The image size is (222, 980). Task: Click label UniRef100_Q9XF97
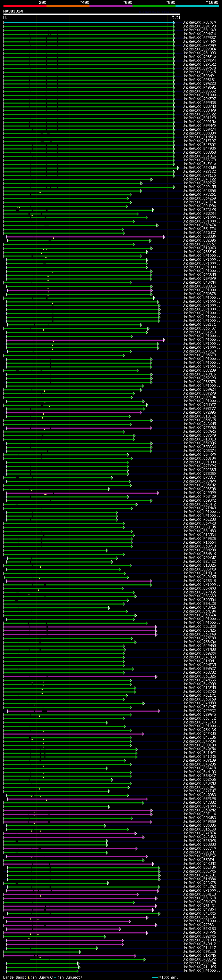click(199, 99)
